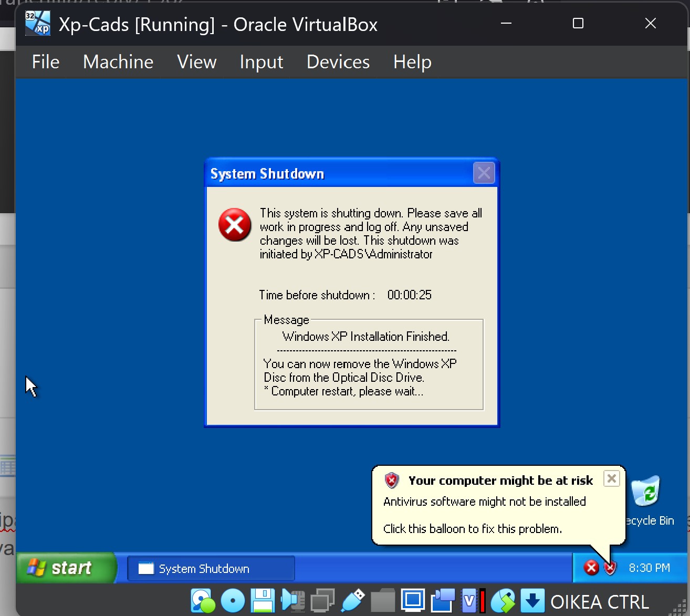This screenshot has height=616, width=690.
Task: Click 'Computer restart, please wait...' text
Action: (347, 392)
